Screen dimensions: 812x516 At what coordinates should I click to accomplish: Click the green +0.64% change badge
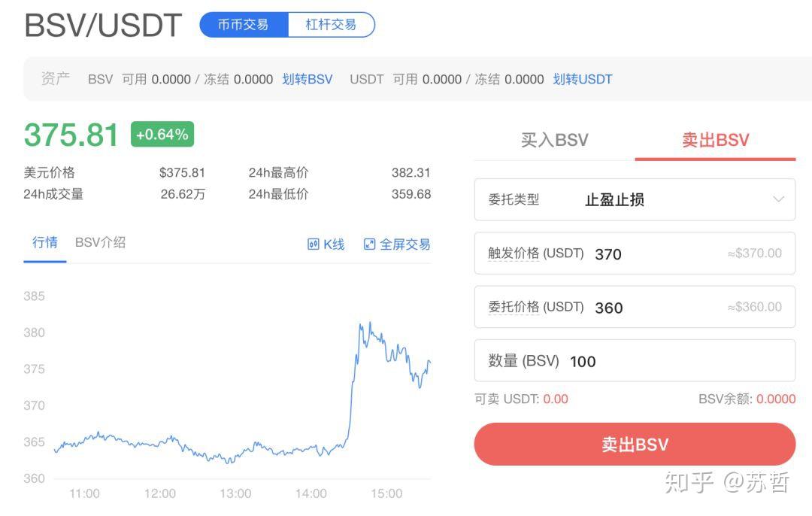point(162,135)
